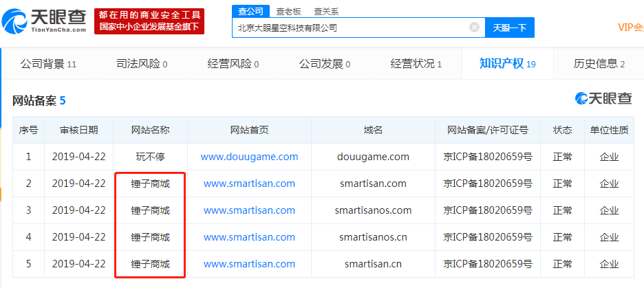Click 2019-04-22 date in row 1
The image size is (644, 288).
(x=79, y=157)
